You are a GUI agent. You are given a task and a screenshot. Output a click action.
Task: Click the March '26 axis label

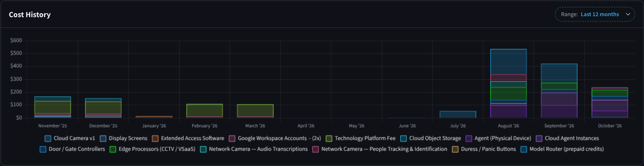click(x=255, y=126)
